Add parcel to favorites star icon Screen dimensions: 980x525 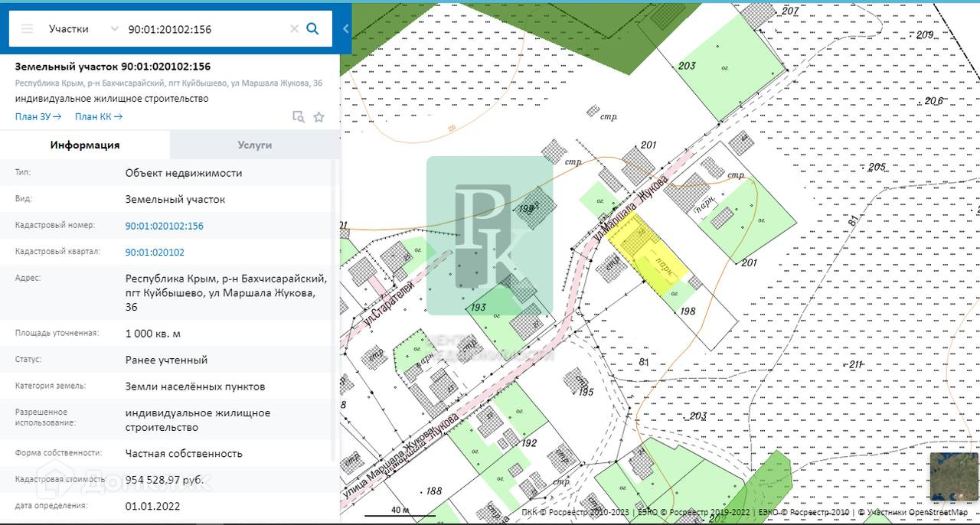319,117
